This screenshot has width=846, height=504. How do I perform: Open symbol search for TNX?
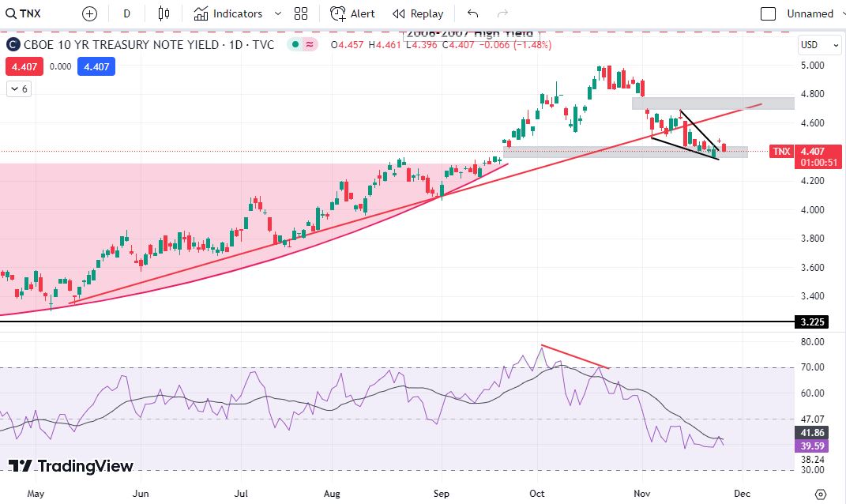[x=24, y=13]
